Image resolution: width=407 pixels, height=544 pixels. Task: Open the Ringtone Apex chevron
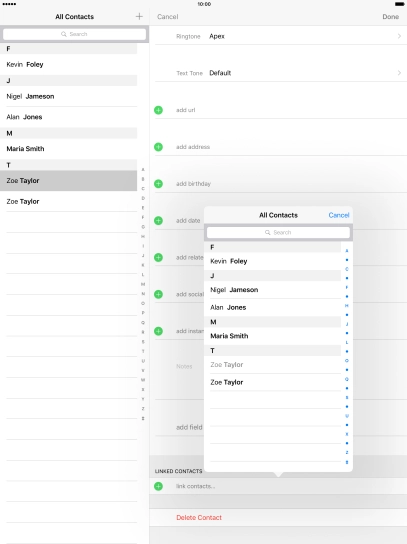(399, 36)
